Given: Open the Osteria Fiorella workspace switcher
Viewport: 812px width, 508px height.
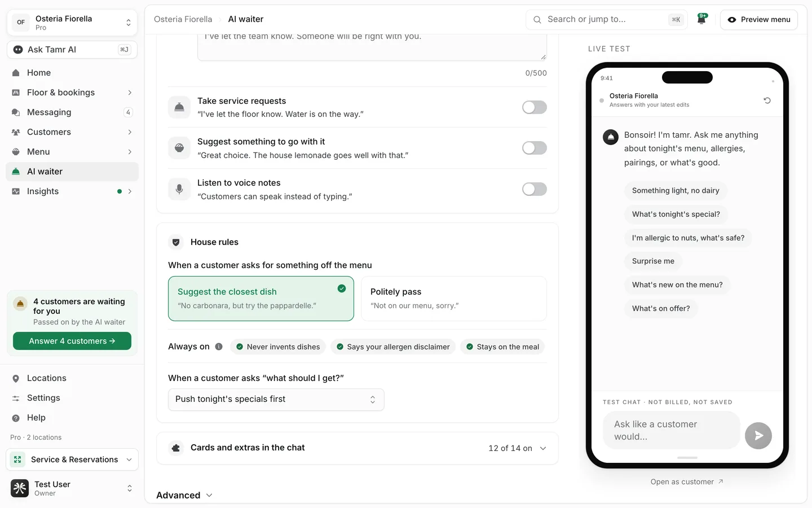Looking at the screenshot, I should pos(72,23).
